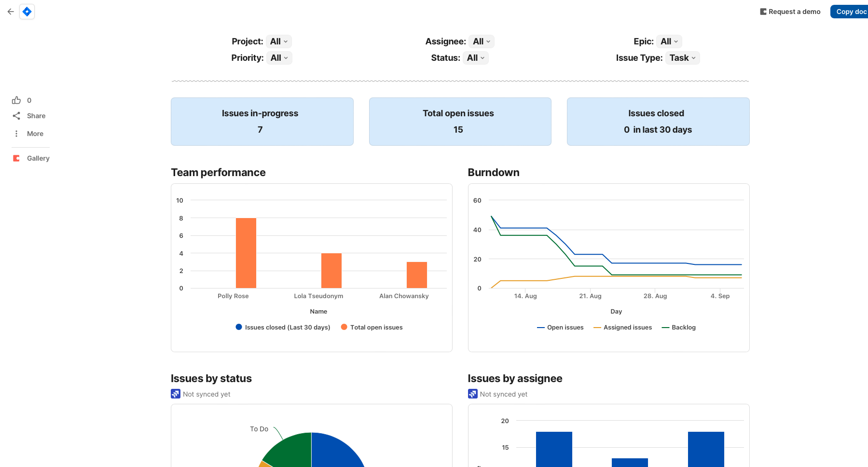868x467 pixels.
Task: Open the Assignee filter dropdown
Action: [482, 41]
